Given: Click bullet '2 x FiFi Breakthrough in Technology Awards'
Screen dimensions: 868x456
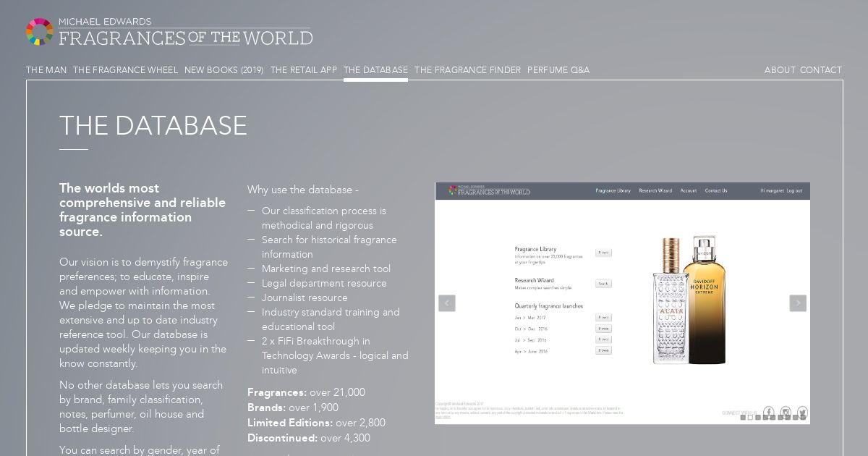Looking at the screenshot, I should (x=335, y=355).
